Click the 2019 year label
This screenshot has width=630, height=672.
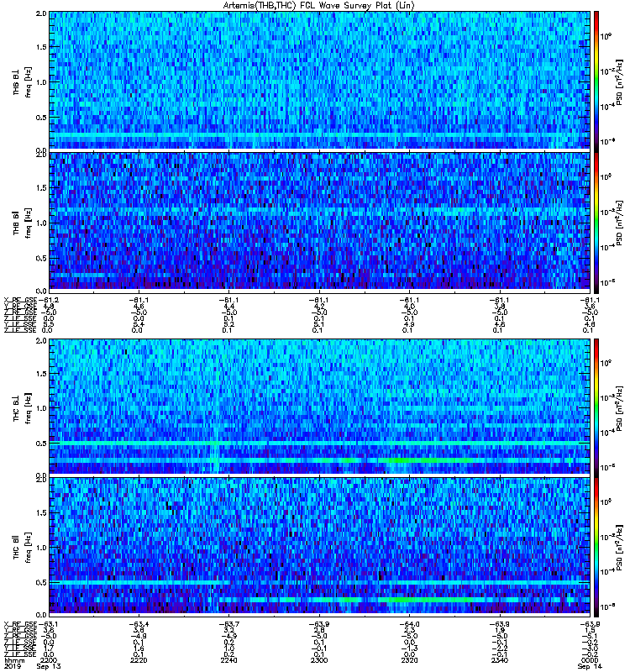12,666
